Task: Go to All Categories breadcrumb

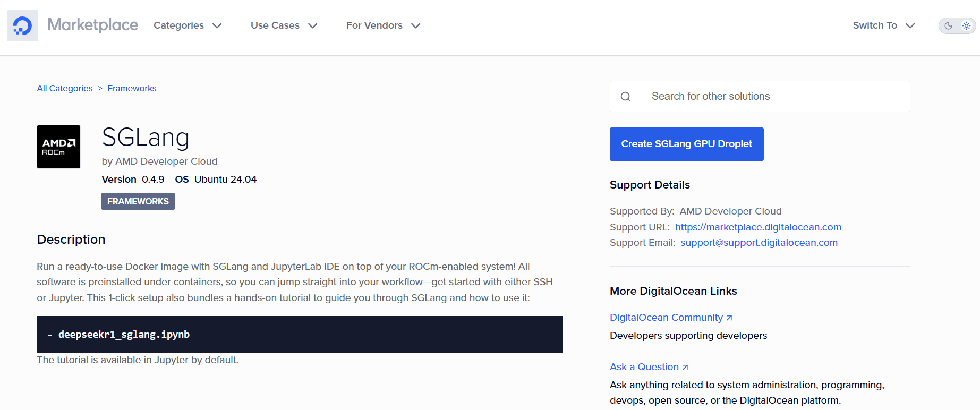Action: click(65, 88)
